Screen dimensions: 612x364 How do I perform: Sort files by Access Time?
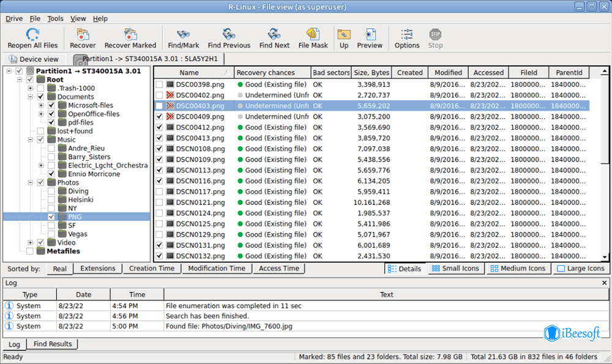pyautogui.click(x=278, y=269)
